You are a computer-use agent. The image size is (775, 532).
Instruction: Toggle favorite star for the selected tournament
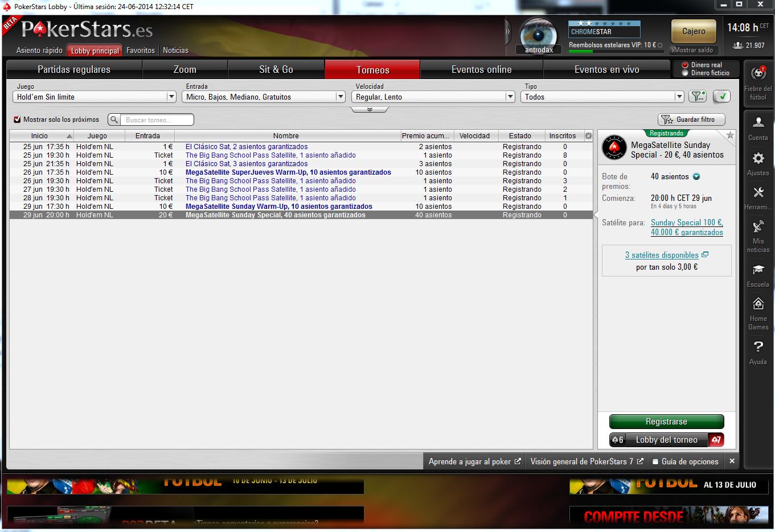click(x=730, y=135)
